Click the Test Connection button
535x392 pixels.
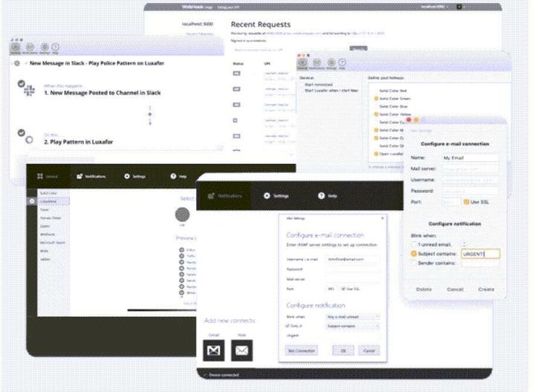pos(301,350)
